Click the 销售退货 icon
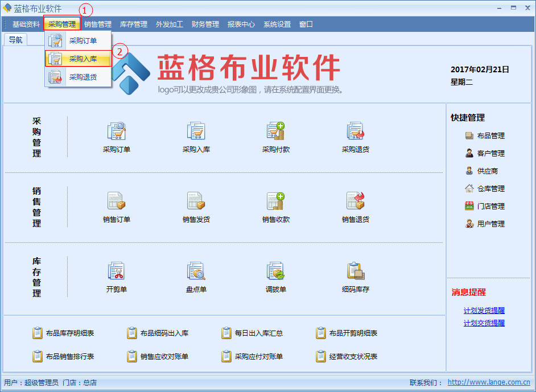 pos(356,201)
